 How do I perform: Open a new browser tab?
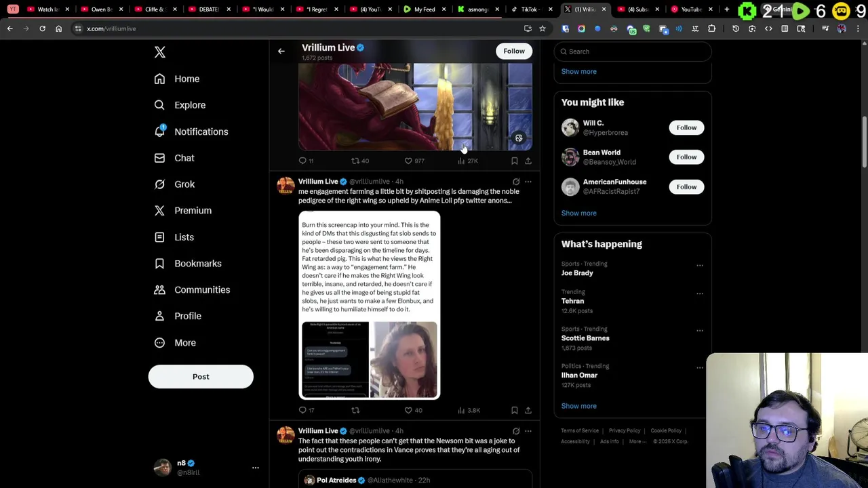point(726,9)
